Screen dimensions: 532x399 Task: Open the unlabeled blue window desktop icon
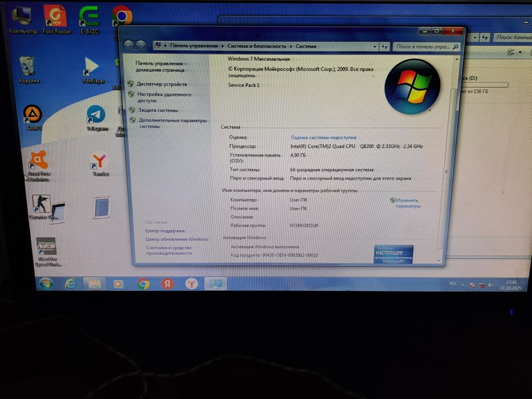point(102,207)
